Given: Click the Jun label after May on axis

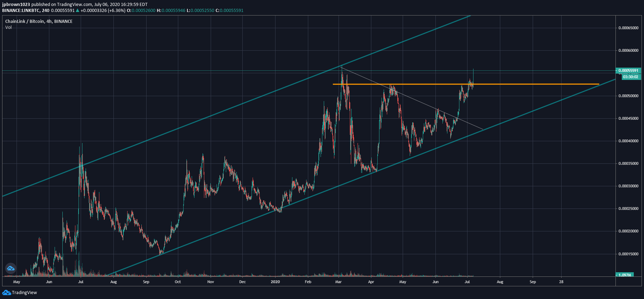Looking at the screenshot, I should coord(49,282).
